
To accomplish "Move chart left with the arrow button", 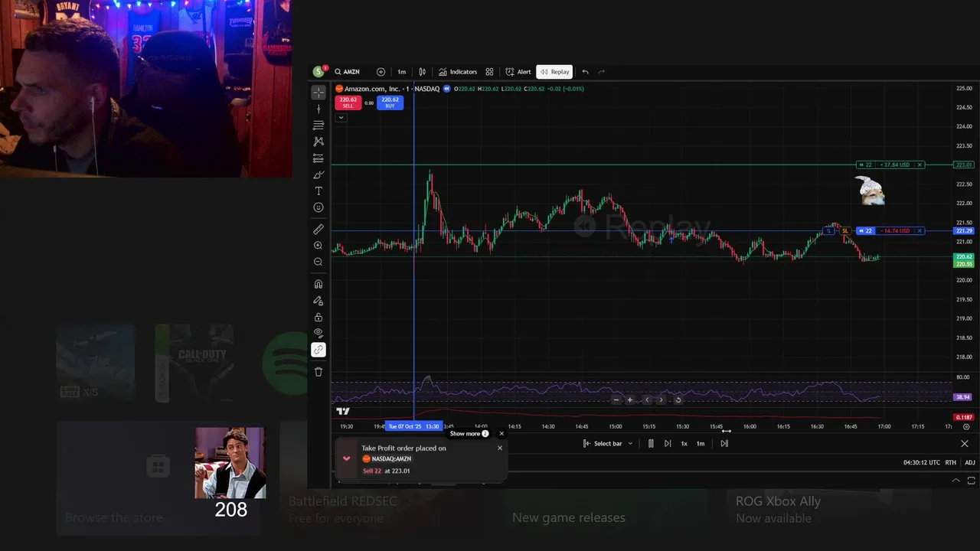I will pyautogui.click(x=647, y=399).
